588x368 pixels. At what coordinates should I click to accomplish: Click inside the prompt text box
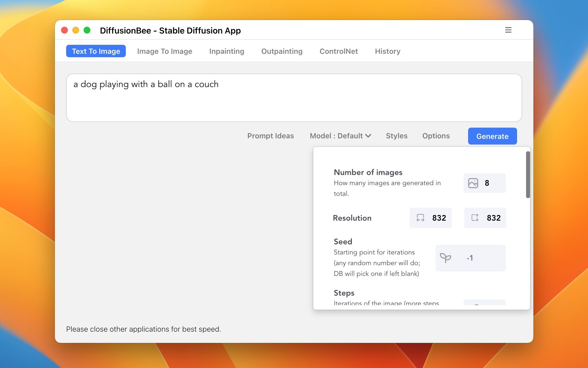[x=294, y=97]
